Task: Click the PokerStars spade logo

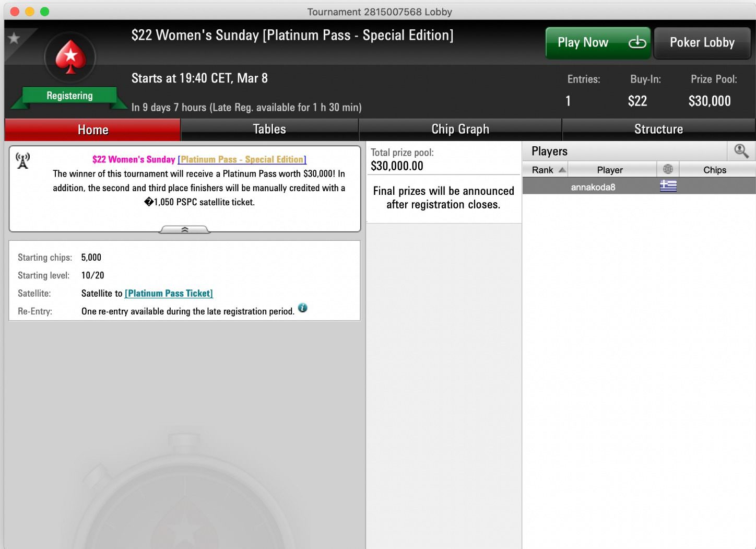Action: click(x=70, y=57)
